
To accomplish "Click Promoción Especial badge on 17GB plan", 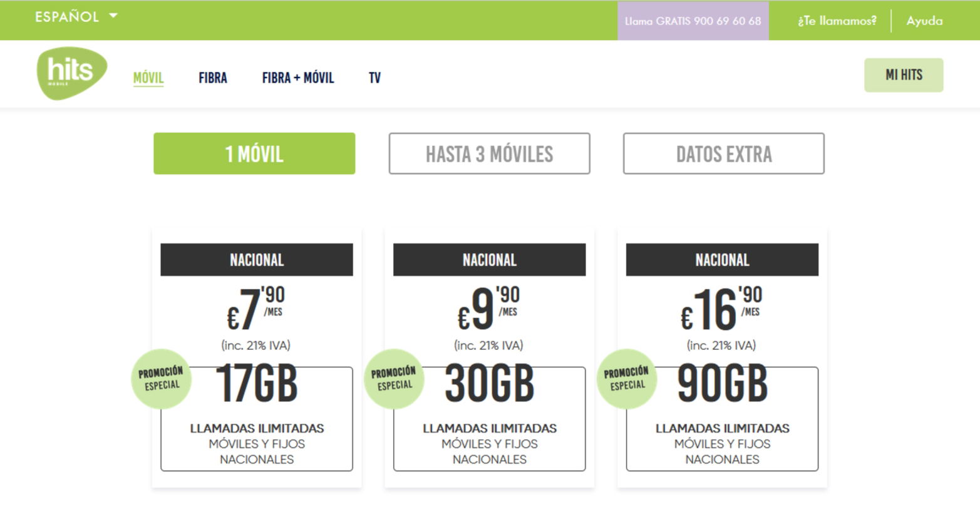I will click(x=161, y=379).
